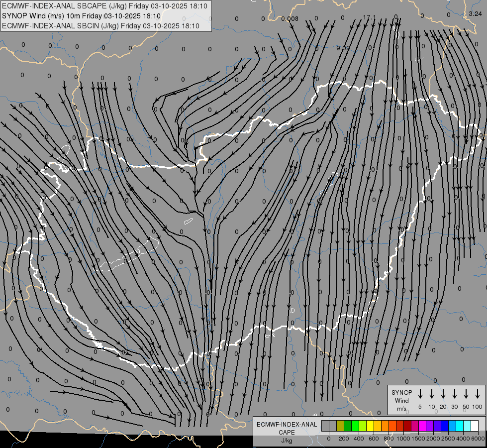Click the 50 m/s wind arrow in legend

[x=466, y=394]
